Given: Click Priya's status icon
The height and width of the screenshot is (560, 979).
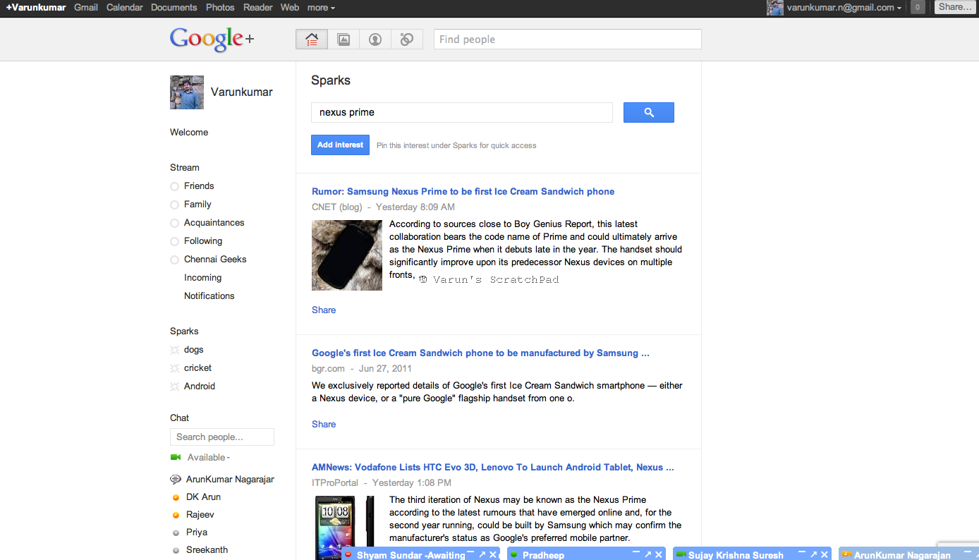Looking at the screenshot, I should pos(176,532).
